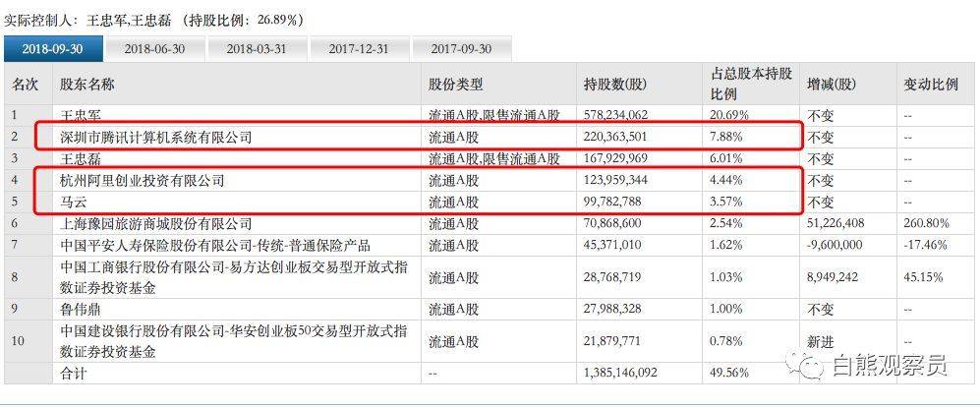Select shareholder 王忠磊 in the table

[80, 158]
